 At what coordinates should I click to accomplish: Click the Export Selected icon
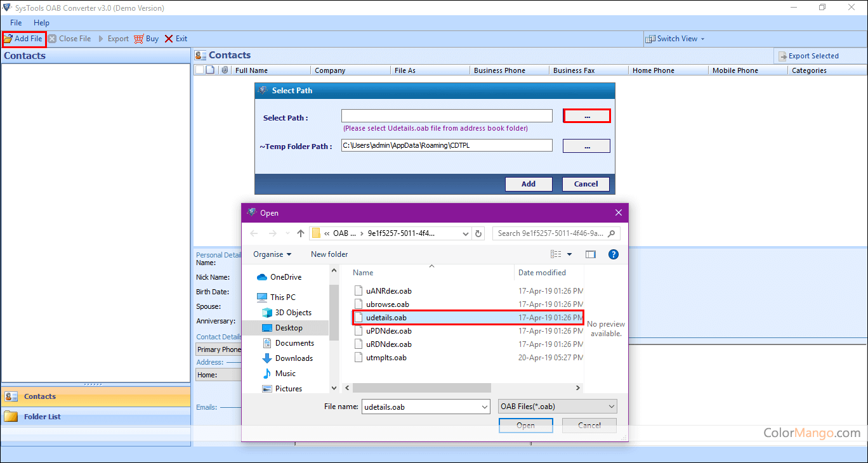pyautogui.click(x=782, y=56)
